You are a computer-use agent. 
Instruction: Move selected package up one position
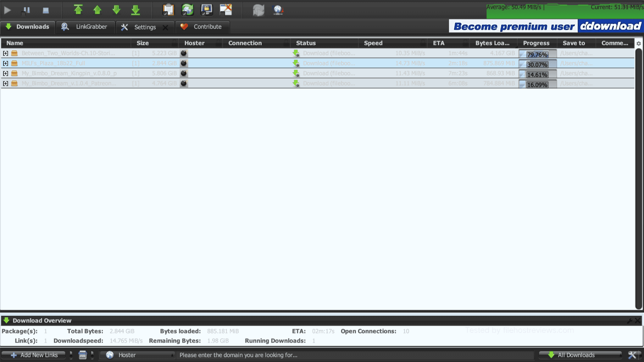click(x=97, y=10)
